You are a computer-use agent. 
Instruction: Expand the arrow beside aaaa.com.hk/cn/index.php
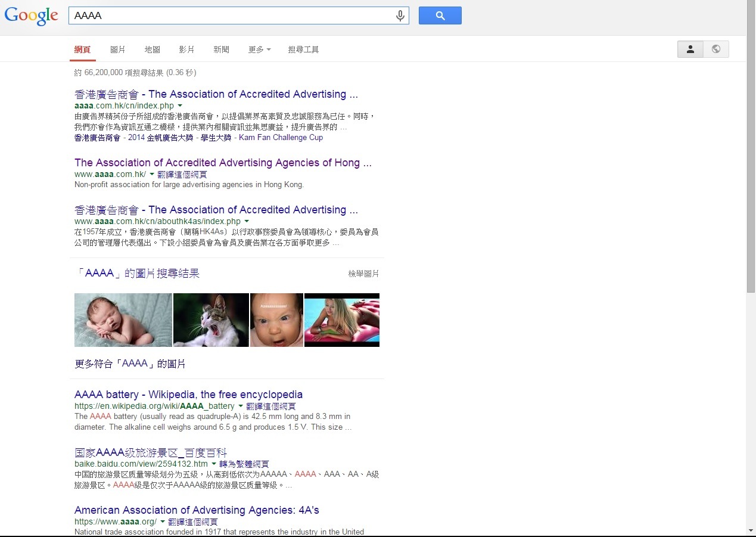(x=180, y=106)
